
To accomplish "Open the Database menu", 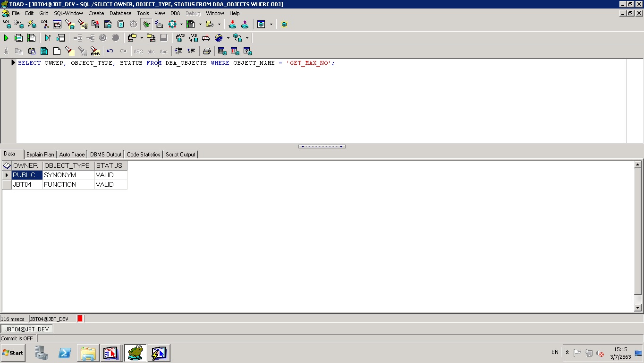I will tap(120, 13).
